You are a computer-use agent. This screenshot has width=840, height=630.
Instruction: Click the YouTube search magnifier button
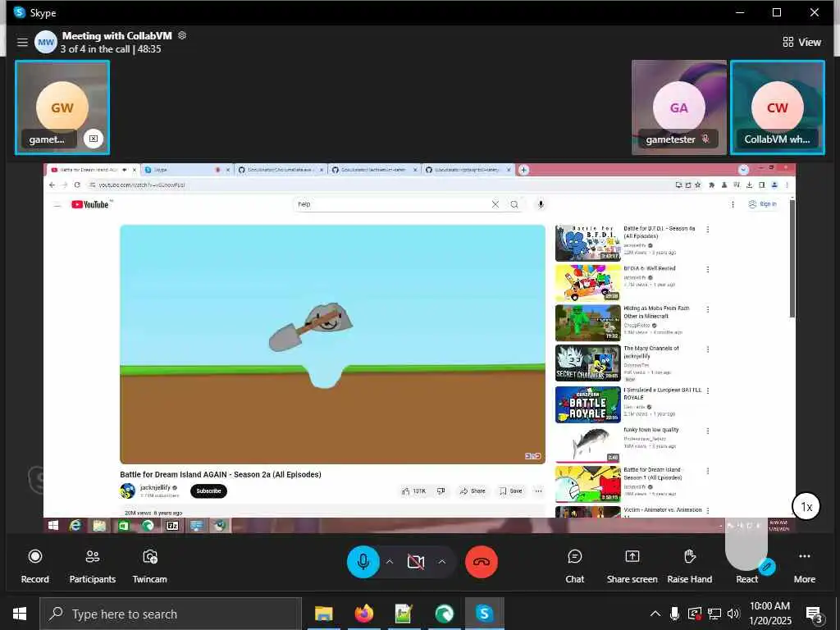pyautogui.click(x=514, y=204)
